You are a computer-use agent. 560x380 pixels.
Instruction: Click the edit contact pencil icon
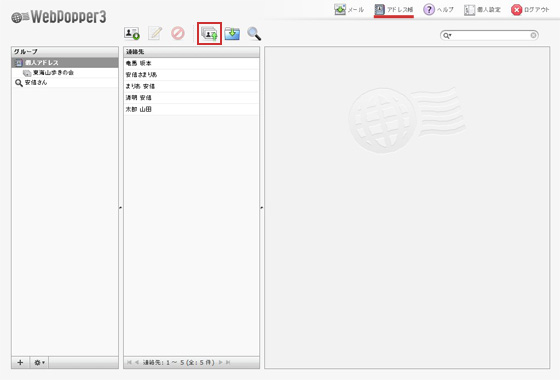155,33
